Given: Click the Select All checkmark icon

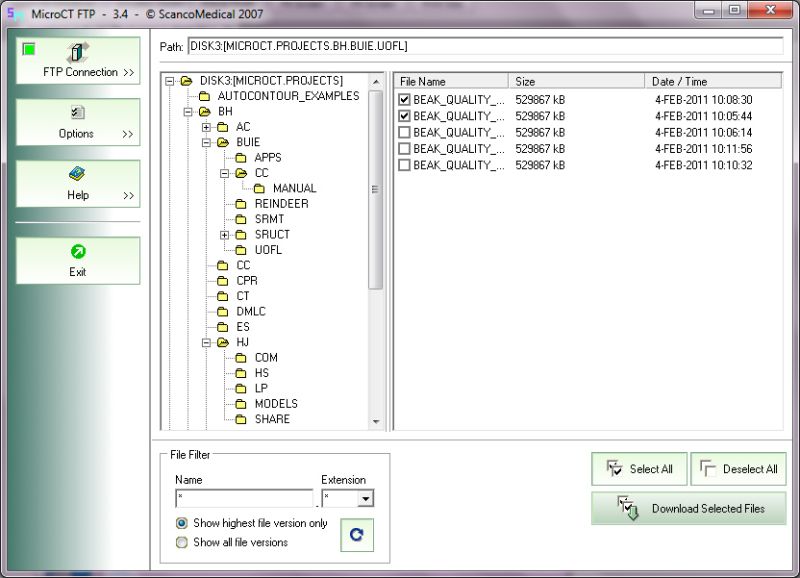Looking at the screenshot, I should (x=614, y=468).
